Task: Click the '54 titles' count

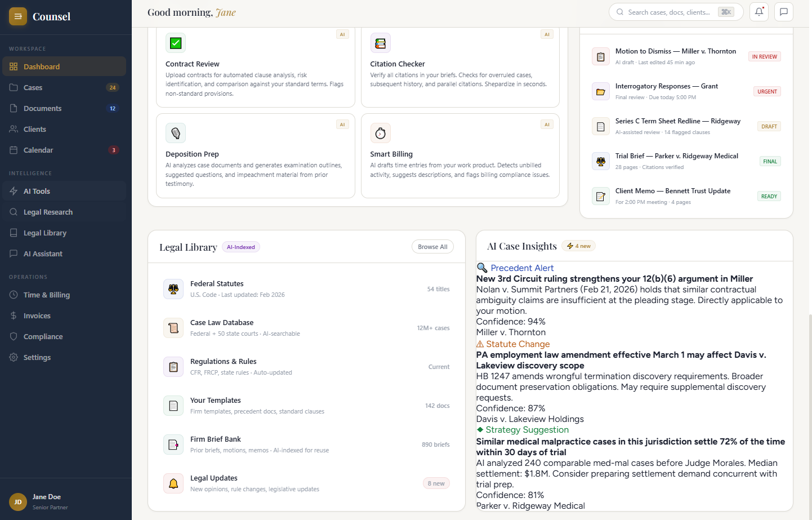Action: click(x=438, y=289)
